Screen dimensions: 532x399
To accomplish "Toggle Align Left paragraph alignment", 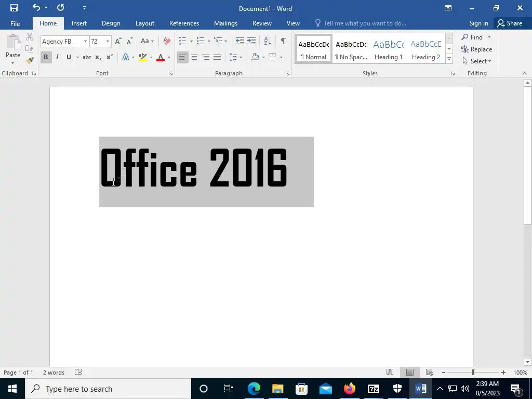I will click(x=183, y=57).
